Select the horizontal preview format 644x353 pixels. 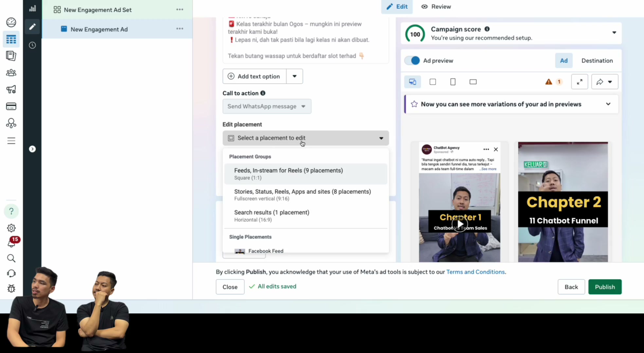(x=473, y=82)
